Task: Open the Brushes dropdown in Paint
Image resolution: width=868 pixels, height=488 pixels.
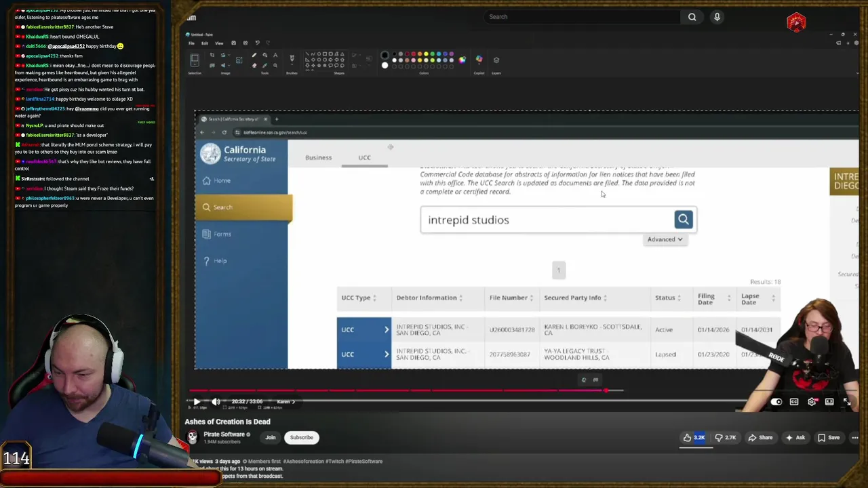Action: [x=292, y=65]
